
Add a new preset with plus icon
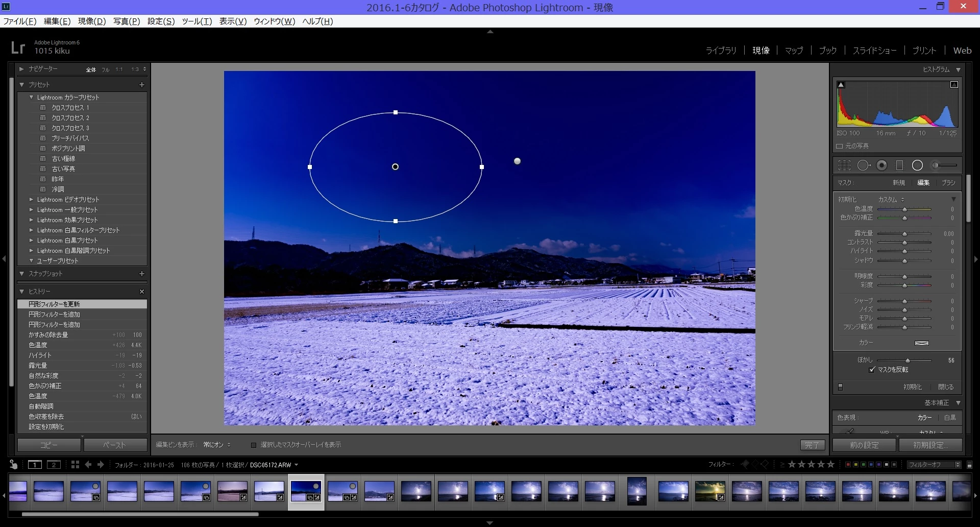point(142,85)
